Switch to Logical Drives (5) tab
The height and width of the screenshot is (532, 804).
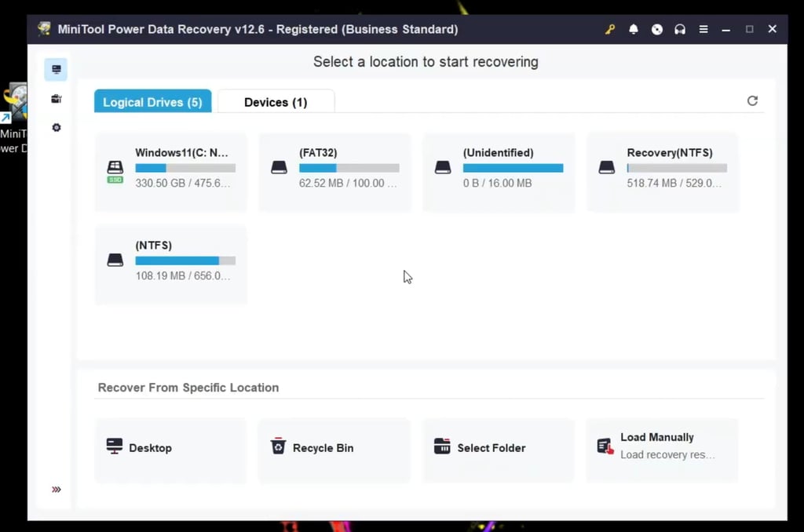click(153, 101)
